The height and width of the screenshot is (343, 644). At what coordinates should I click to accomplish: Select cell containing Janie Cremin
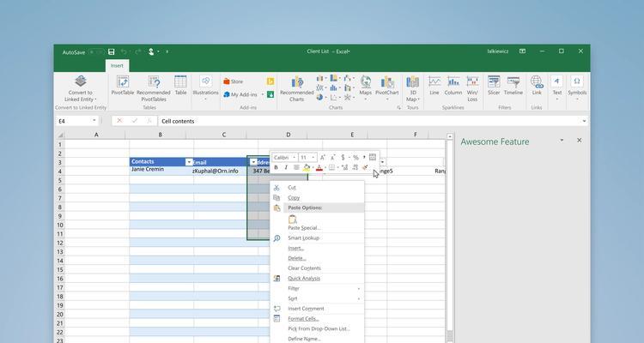point(161,171)
